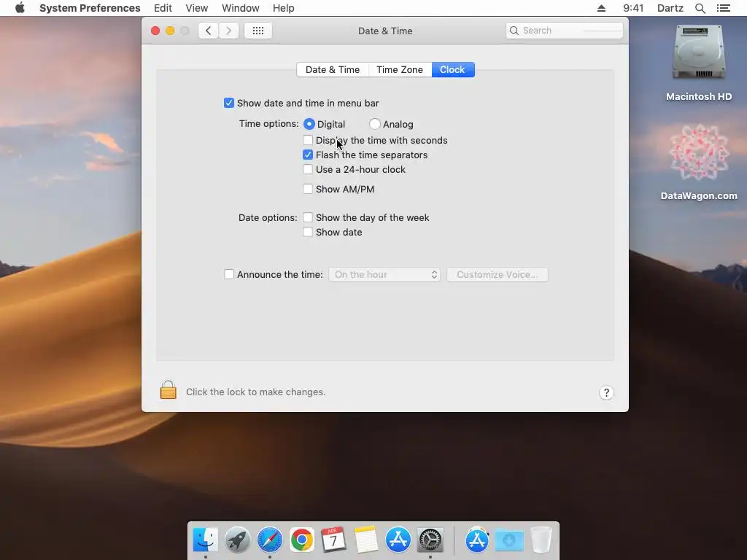The height and width of the screenshot is (560, 747).
Task: Open Applications folder in the Dock
Action: (477, 540)
